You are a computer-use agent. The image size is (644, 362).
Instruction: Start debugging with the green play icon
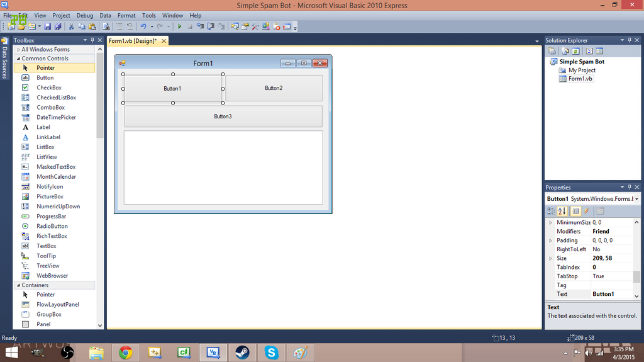point(179,26)
